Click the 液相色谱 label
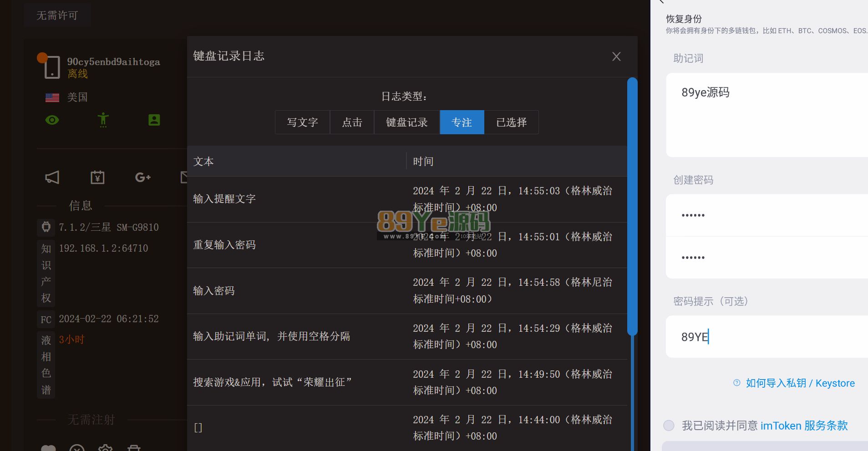868x451 pixels. coord(46,365)
